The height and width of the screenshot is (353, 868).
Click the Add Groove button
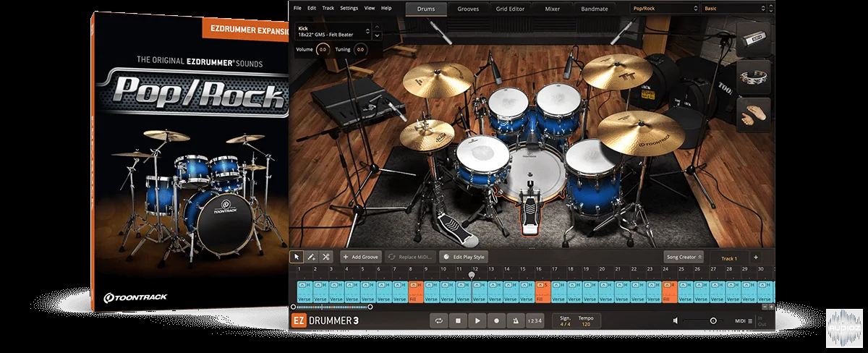click(361, 257)
